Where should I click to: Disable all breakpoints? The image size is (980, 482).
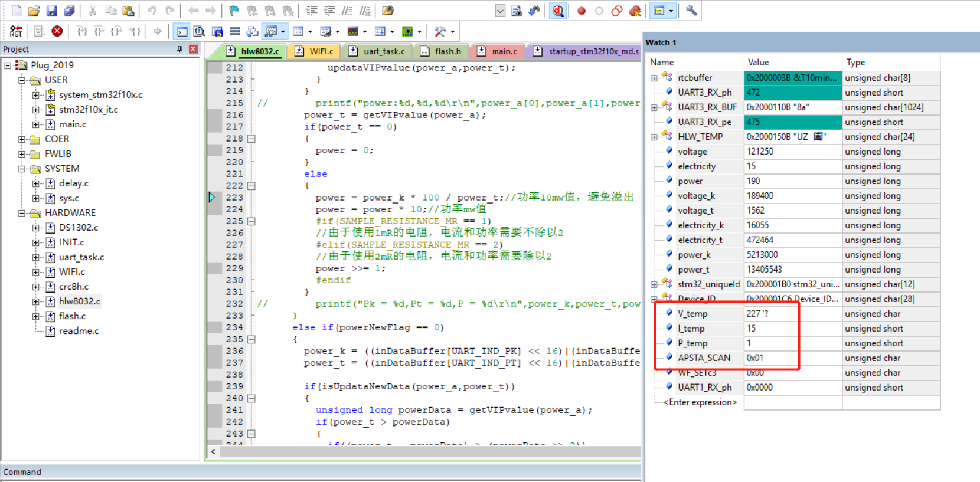[617, 11]
